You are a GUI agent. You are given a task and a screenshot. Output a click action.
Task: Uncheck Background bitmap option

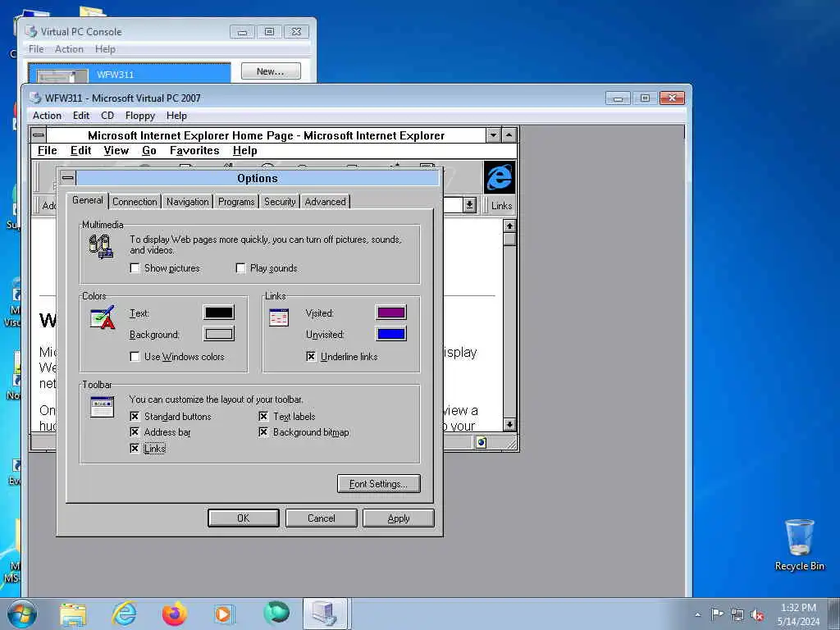[x=263, y=431]
